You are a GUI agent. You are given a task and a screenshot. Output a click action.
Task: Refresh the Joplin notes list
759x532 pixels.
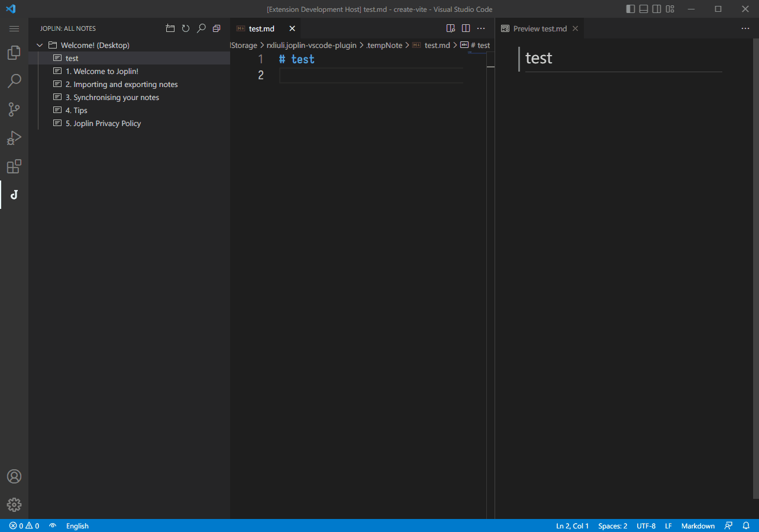click(186, 28)
